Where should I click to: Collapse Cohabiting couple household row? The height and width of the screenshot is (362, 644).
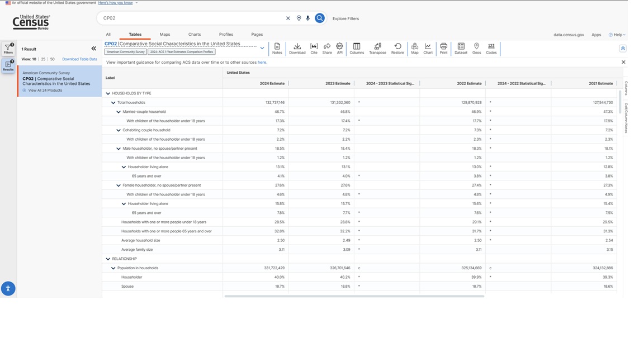point(119,130)
